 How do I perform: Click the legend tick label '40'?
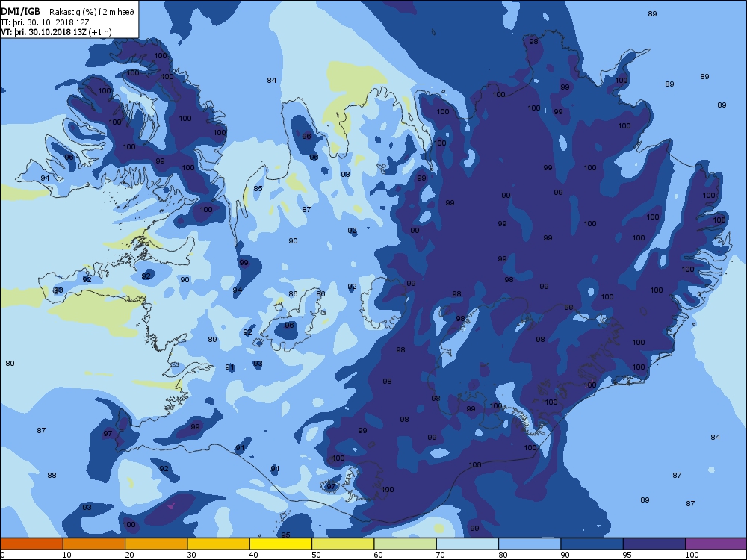coord(253,555)
